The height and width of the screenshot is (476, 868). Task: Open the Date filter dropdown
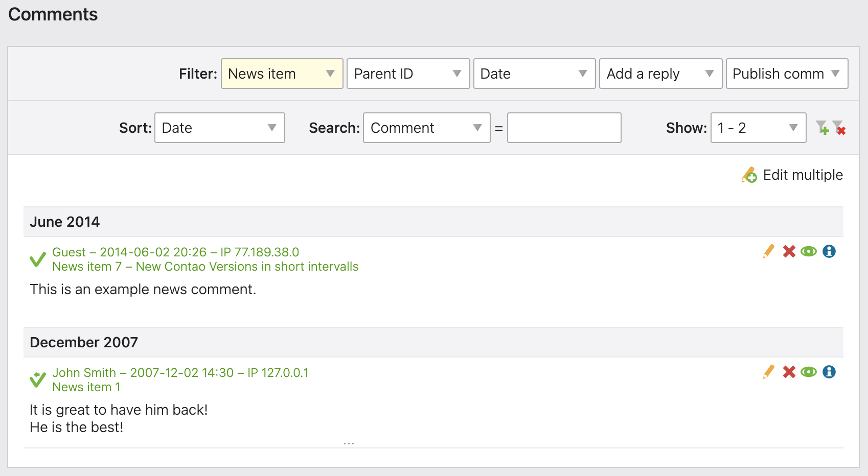[x=535, y=74]
